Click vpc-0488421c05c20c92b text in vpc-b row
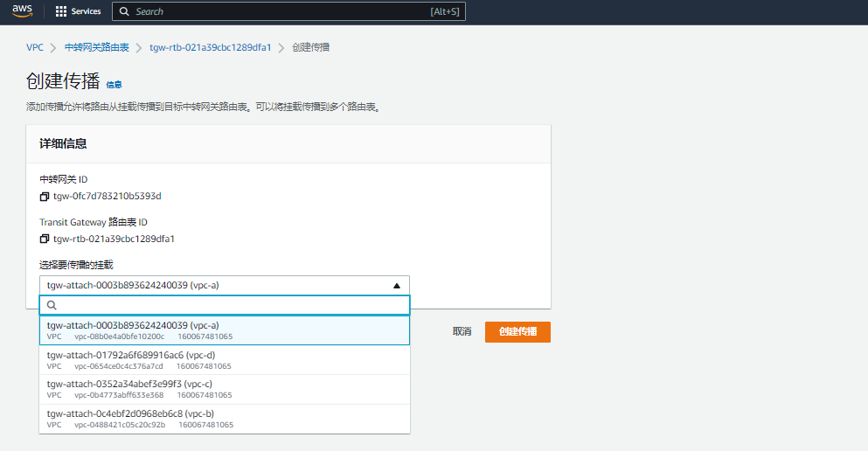 120,425
